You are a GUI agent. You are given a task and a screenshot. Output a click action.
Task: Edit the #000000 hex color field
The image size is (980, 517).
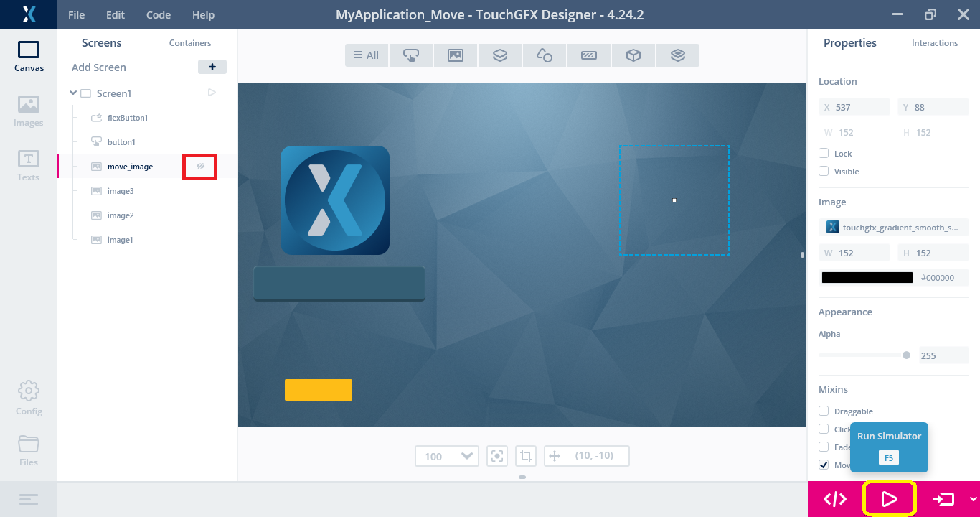point(942,277)
